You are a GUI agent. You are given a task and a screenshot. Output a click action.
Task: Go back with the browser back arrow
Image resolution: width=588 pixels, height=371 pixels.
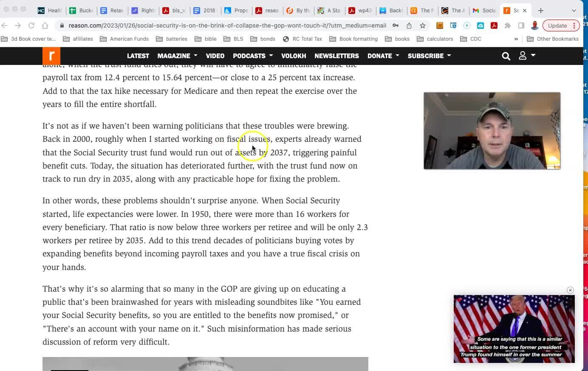(x=5, y=25)
